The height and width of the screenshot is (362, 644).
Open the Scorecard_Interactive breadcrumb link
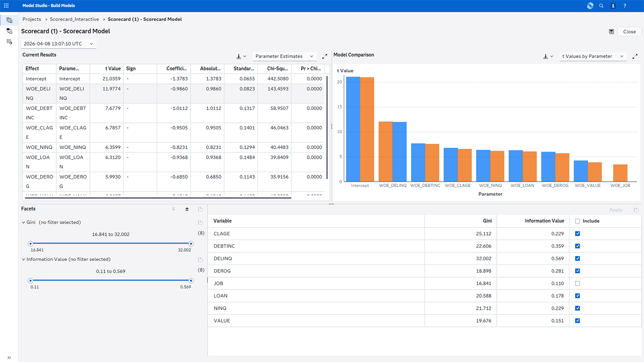(x=74, y=19)
